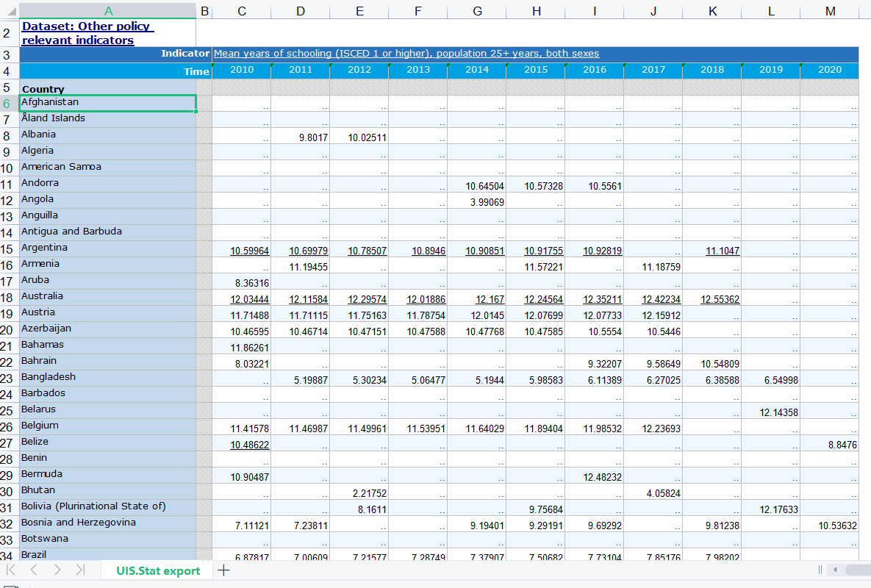Viewport: 871px width, 588px height.
Task: Go to the next sheet arrow
Action: tap(57, 570)
